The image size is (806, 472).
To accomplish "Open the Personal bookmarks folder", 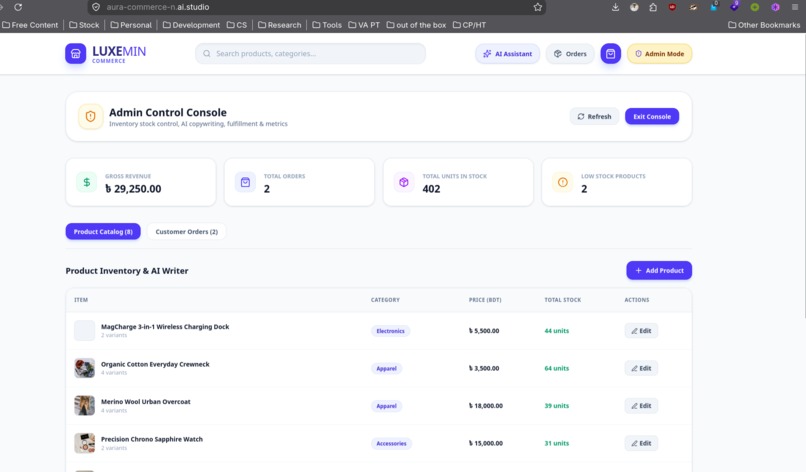I will point(131,25).
